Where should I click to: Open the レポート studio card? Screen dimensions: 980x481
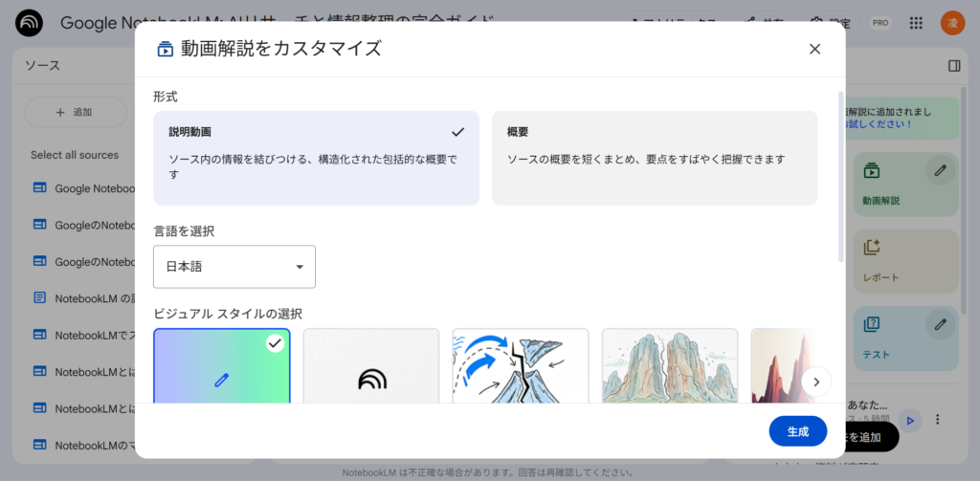[904, 260]
